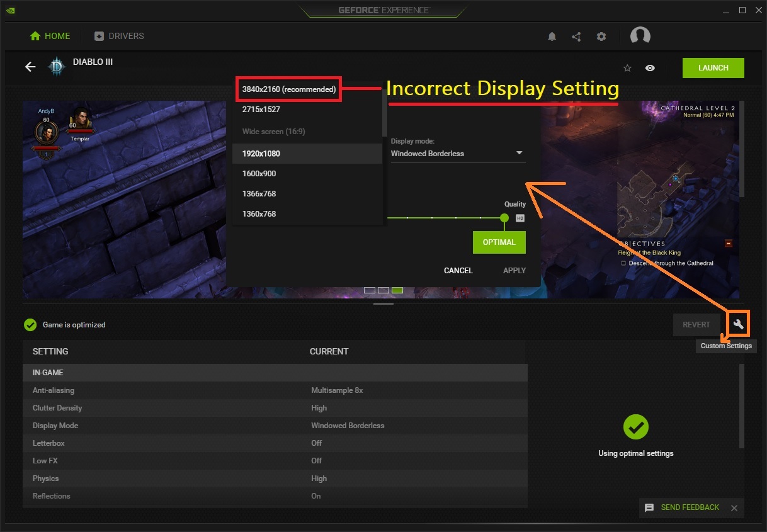767x532 pixels.
Task: Mark Diablo III as favorite with star
Action: (x=627, y=68)
